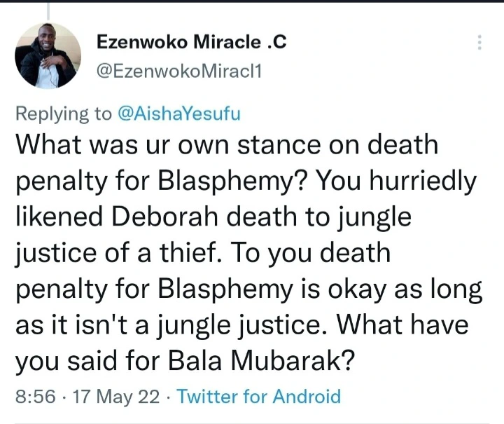Screen dimensions: 504x424
Task: Click the Twitter for Android source link
Action: 259,397
